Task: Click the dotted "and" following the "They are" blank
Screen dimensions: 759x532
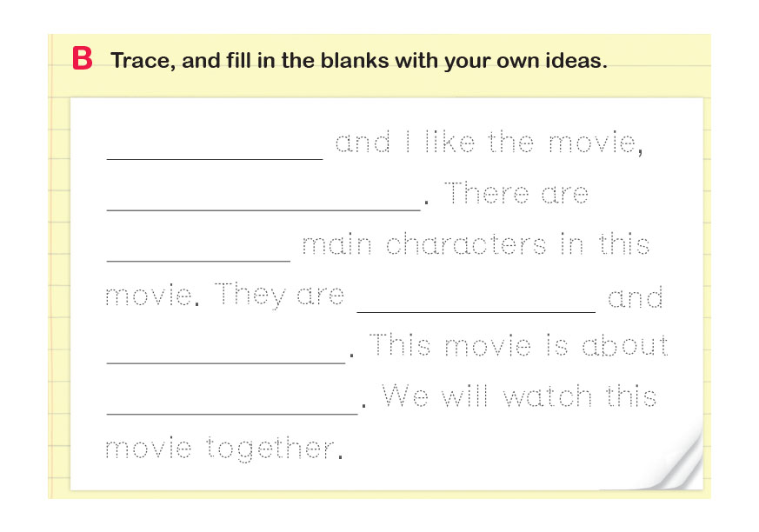Action: [635, 297]
